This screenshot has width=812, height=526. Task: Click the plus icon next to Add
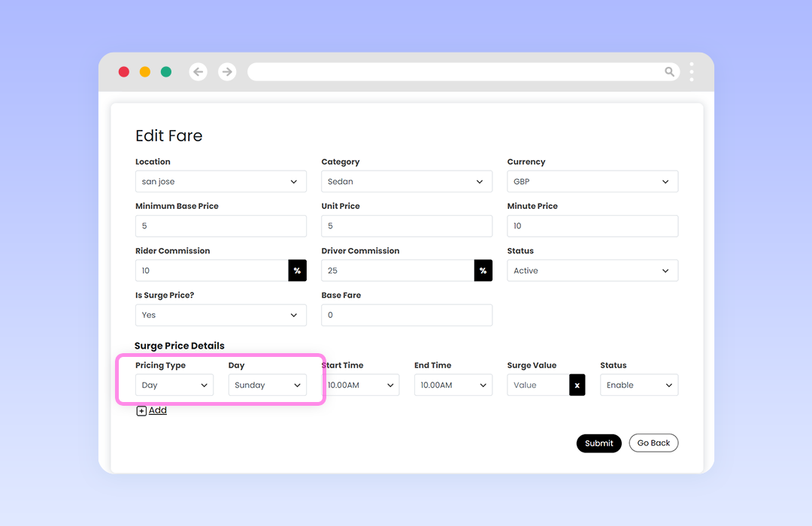coord(141,411)
